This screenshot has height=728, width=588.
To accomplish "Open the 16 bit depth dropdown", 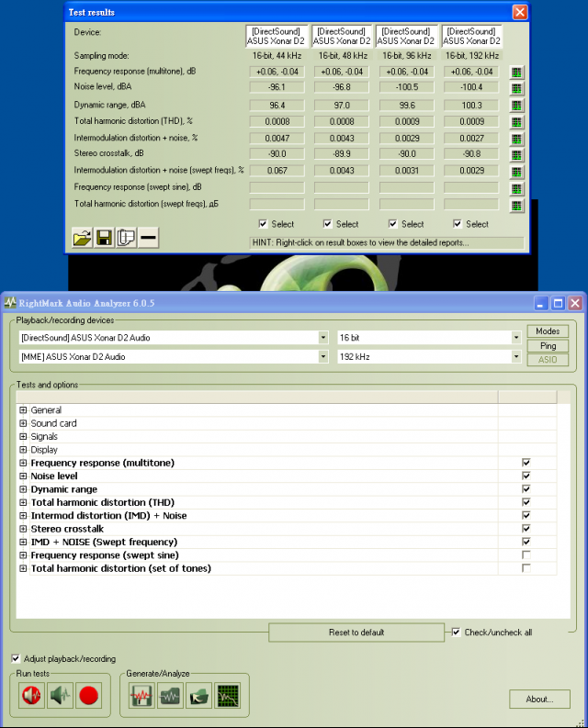I will 516,338.
